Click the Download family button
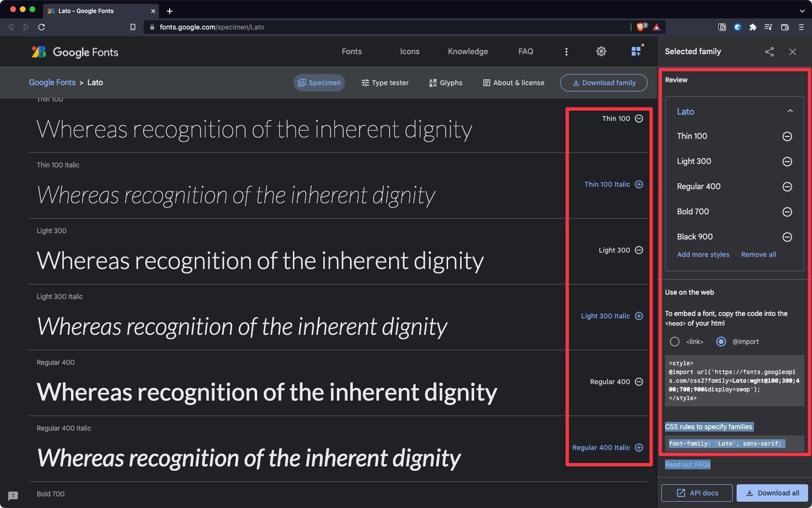Viewport: 812px width, 508px height. (604, 83)
